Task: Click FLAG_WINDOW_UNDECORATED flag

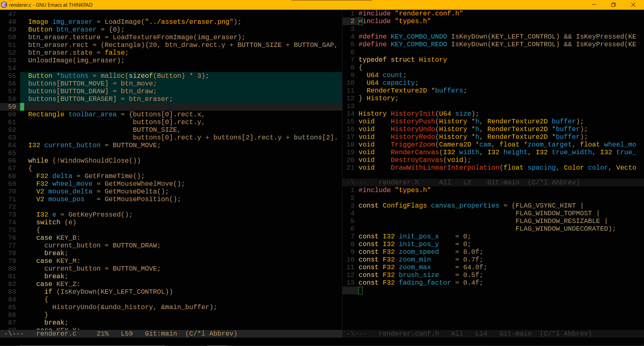Action: pos(562,229)
